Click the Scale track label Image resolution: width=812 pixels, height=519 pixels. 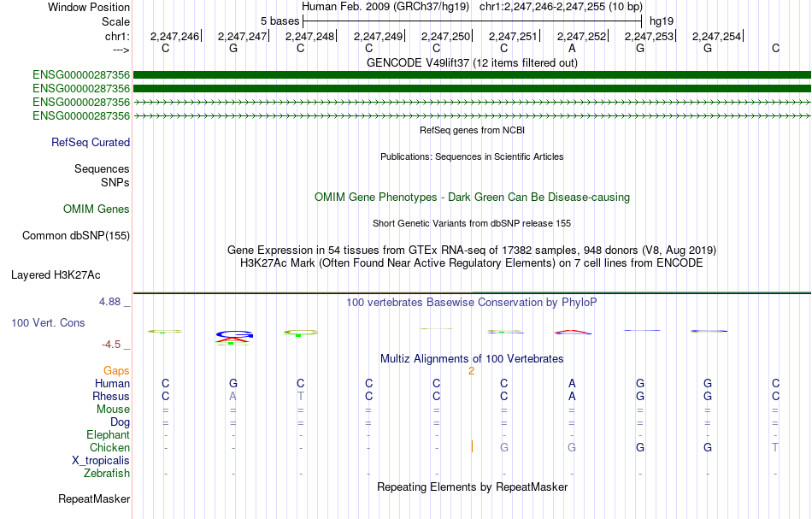pyautogui.click(x=115, y=21)
